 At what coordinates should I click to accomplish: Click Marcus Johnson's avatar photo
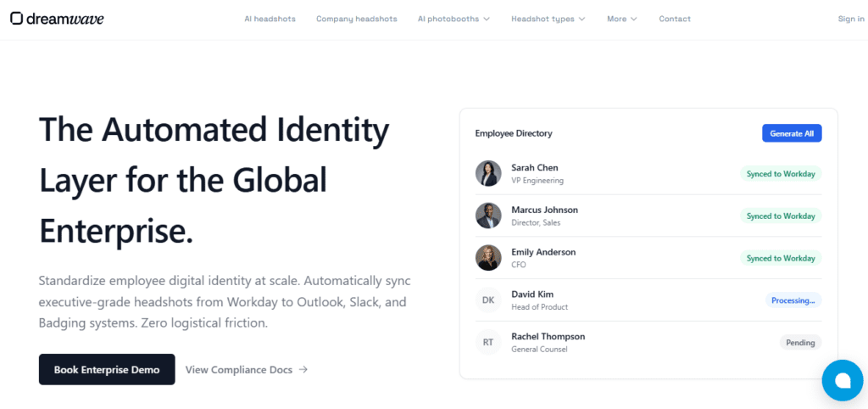(488, 216)
